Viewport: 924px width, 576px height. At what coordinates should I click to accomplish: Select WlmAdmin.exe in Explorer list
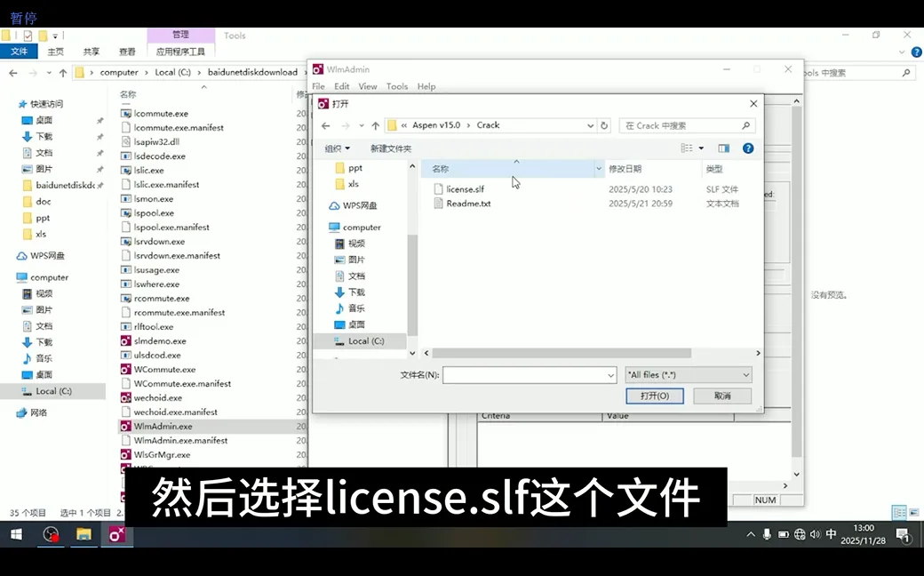click(x=163, y=427)
